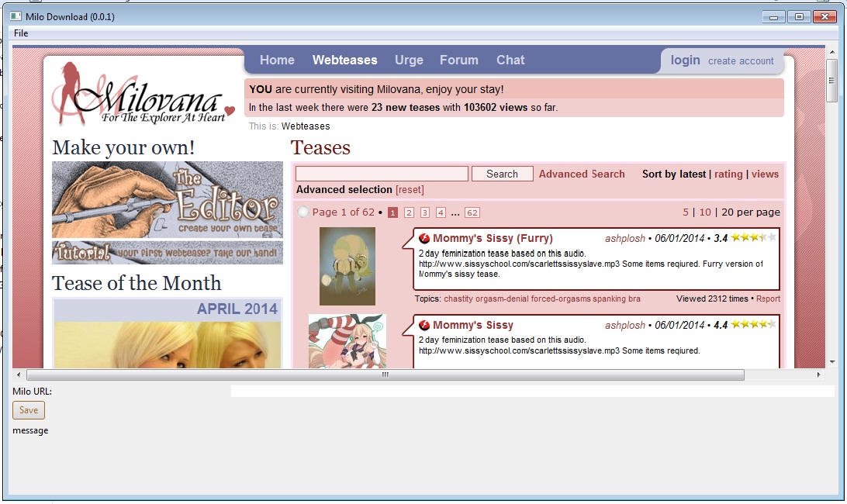Open the chastity topic tag
Image resolution: width=847 pixels, height=504 pixels.
click(458, 299)
